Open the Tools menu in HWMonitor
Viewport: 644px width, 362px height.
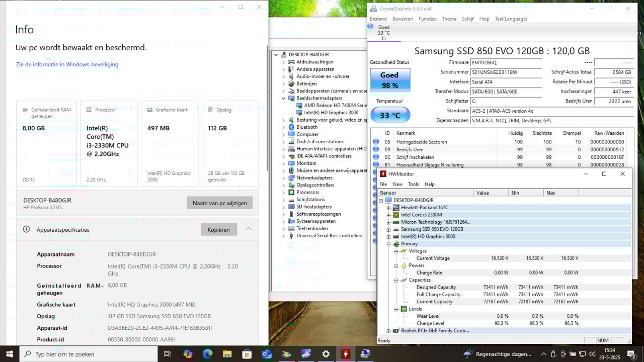pos(414,184)
